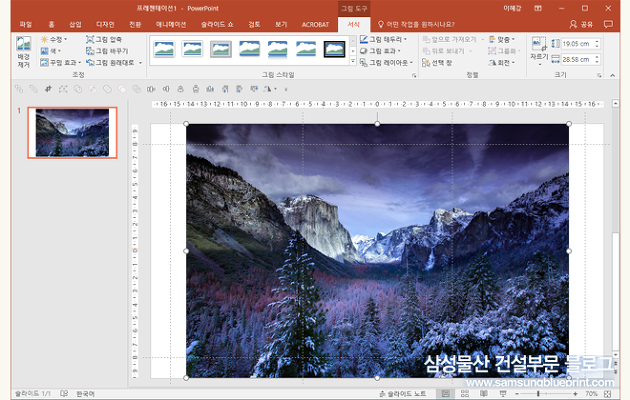Click 그림 압축 compress pictures
630x400 pixels.
(x=104, y=39)
